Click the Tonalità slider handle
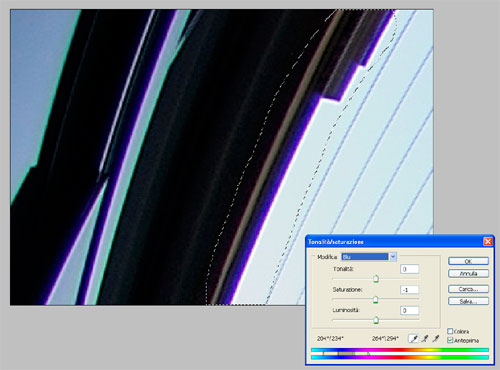500x370 pixels. point(376,279)
